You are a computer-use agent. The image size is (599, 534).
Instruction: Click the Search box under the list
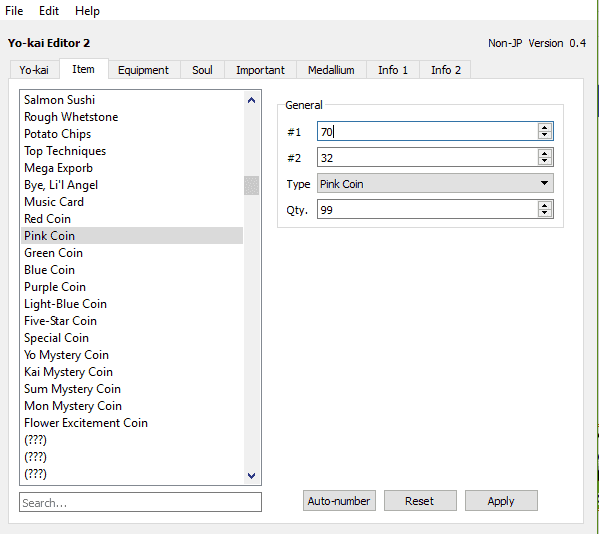[140, 502]
